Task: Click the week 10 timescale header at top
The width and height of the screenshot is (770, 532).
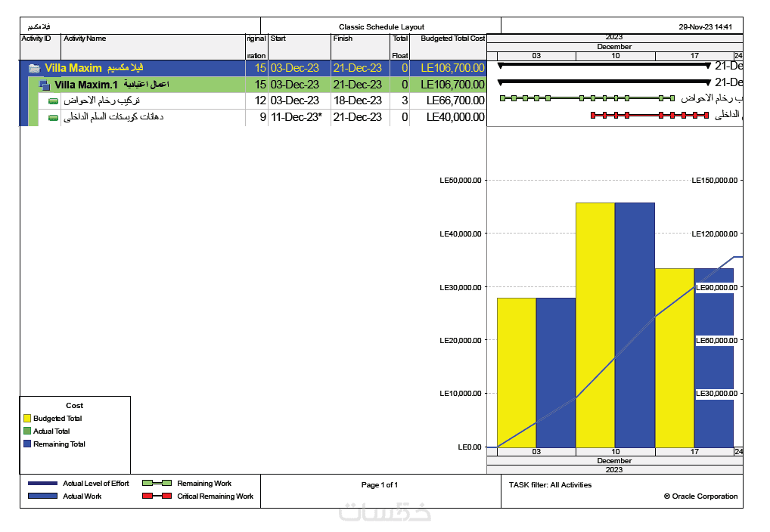Action: [615, 56]
